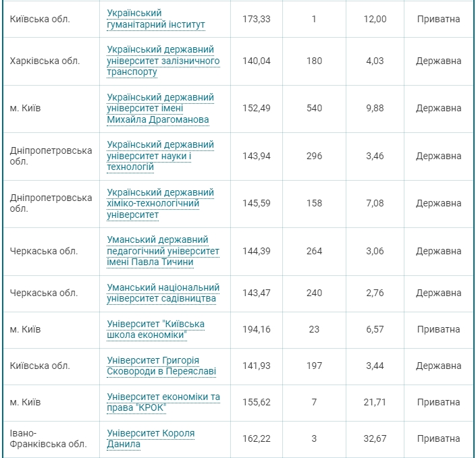Select the cell showing 540 applicants

[314, 108]
